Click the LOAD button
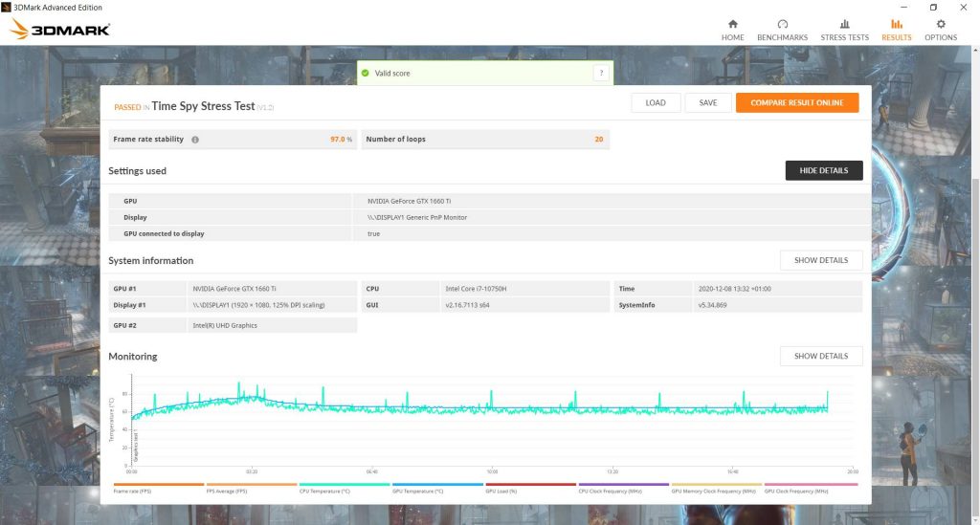 [656, 103]
